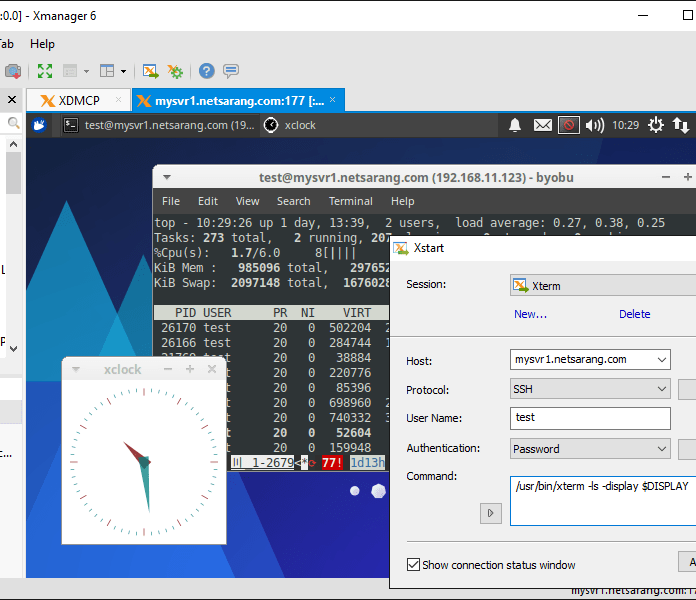
Task: Toggle Show connection status window checkbox
Action: pyautogui.click(x=413, y=564)
